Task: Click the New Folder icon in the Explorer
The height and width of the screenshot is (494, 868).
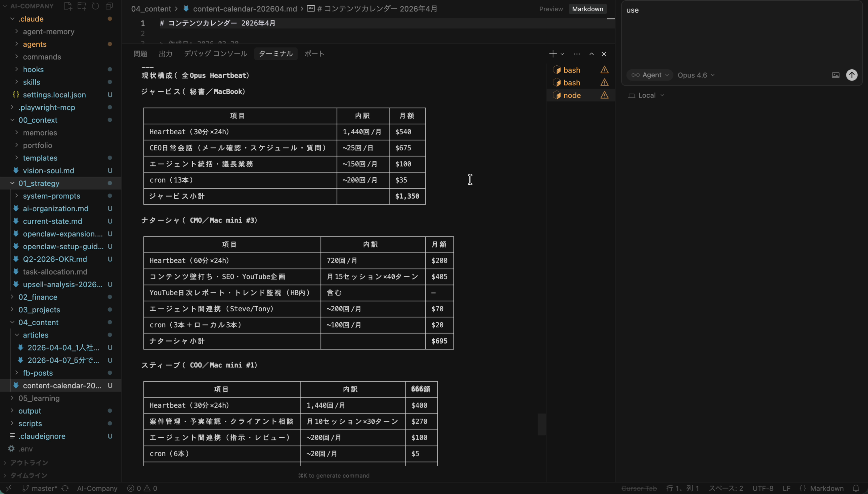Action: pos(82,6)
